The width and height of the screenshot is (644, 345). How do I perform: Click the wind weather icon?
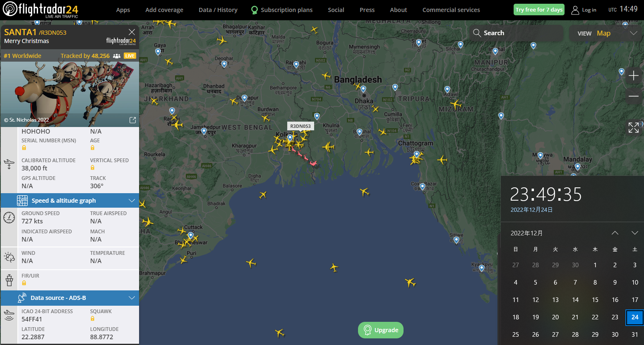9,257
